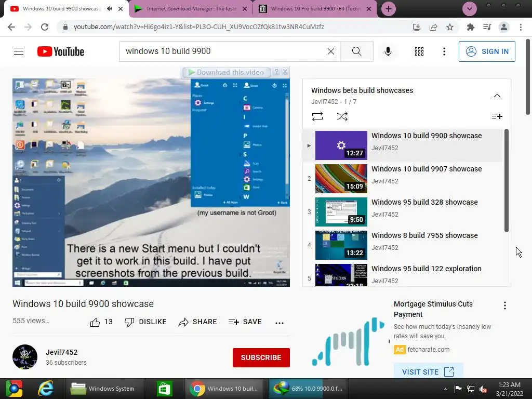Open Chrome profile avatar
The width and height of the screenshot is (532, 399).
[504, 27]
